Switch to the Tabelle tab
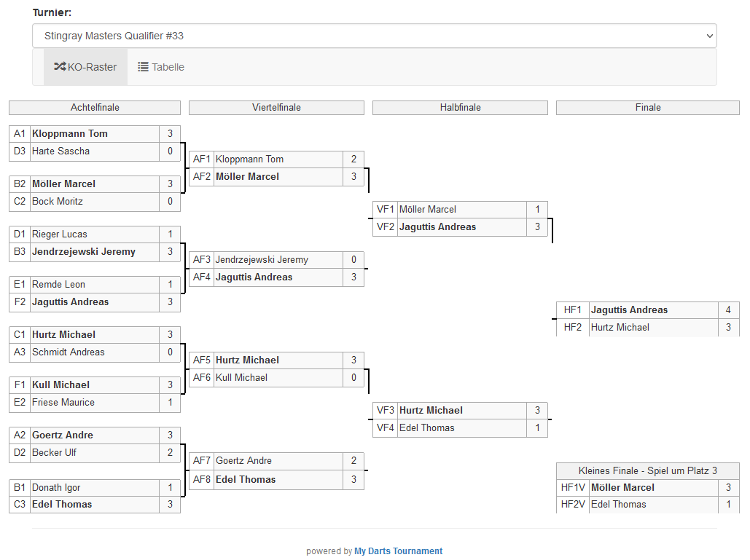This screenshot has width=750, height=560. click(x=161, y=67)
